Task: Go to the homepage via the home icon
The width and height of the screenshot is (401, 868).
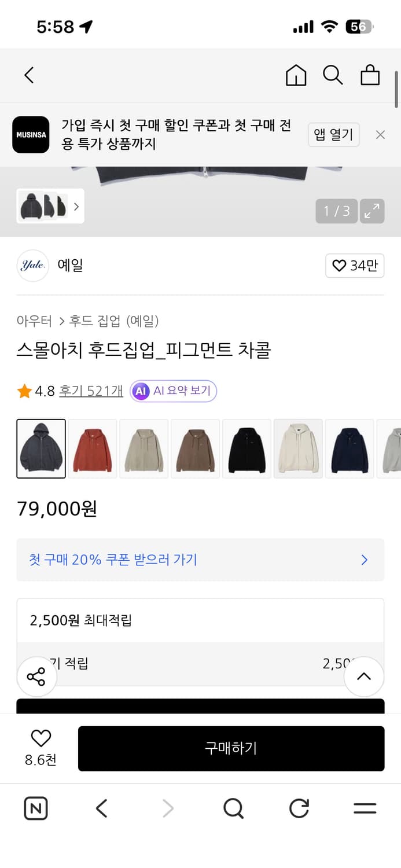Action: click(x=296, y=75)
